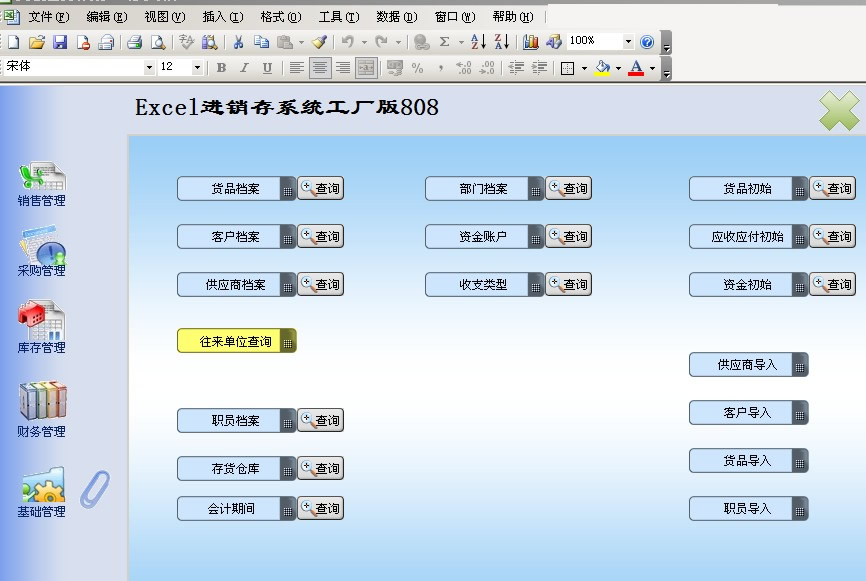
Task: Open the paste options dropdown arrow
Action: click(302, 42)
